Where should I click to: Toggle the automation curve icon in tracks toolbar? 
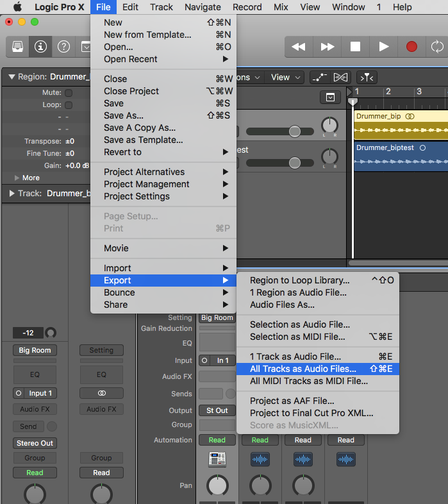[319, 78]
